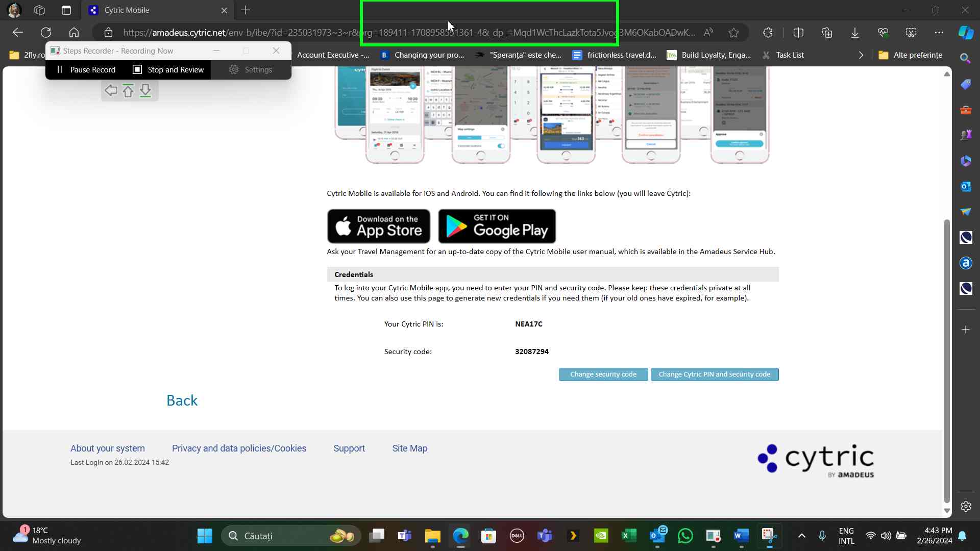This screenshot has height=551, width=980.
Task: Open the tab actions menu icon
Action: click(x=66, y=10)
